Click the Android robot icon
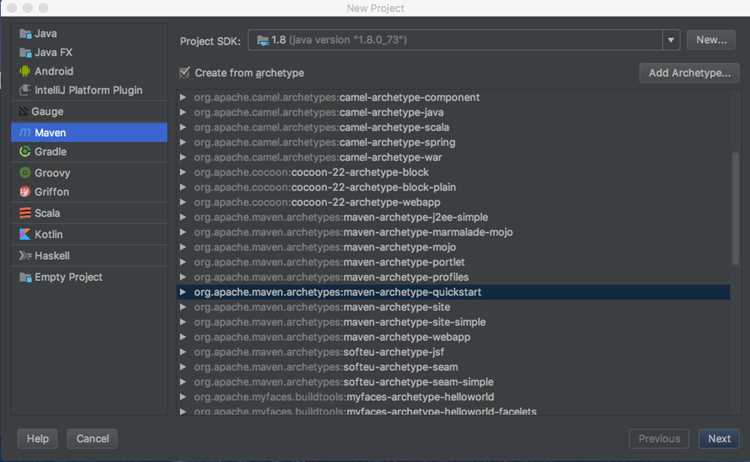 click(25, 71)
